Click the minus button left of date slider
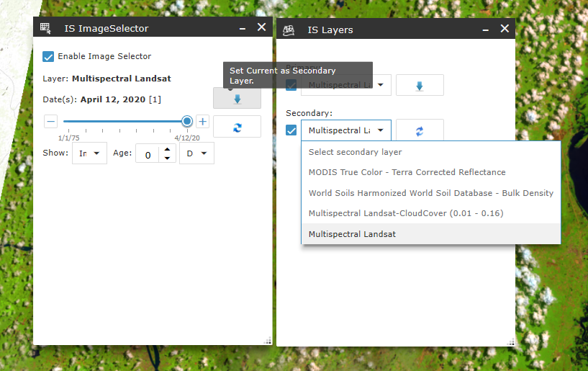The image size is (588, 371). (x=50, y=122)
